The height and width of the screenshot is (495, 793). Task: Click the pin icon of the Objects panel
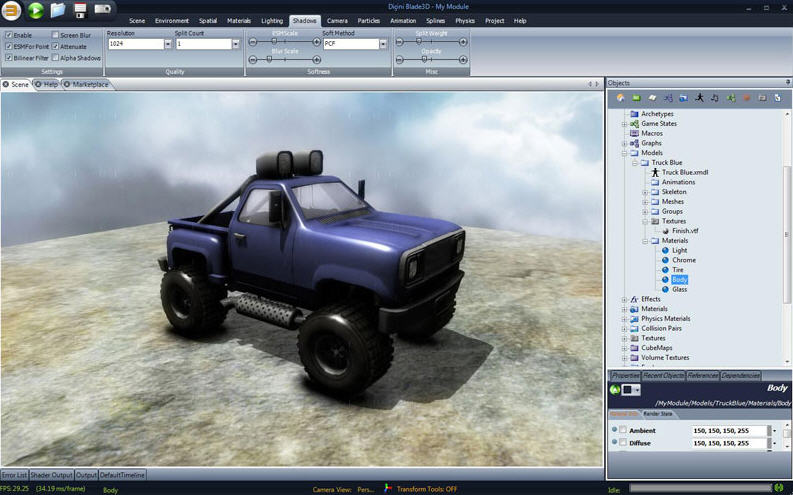[x=787, y=82]
